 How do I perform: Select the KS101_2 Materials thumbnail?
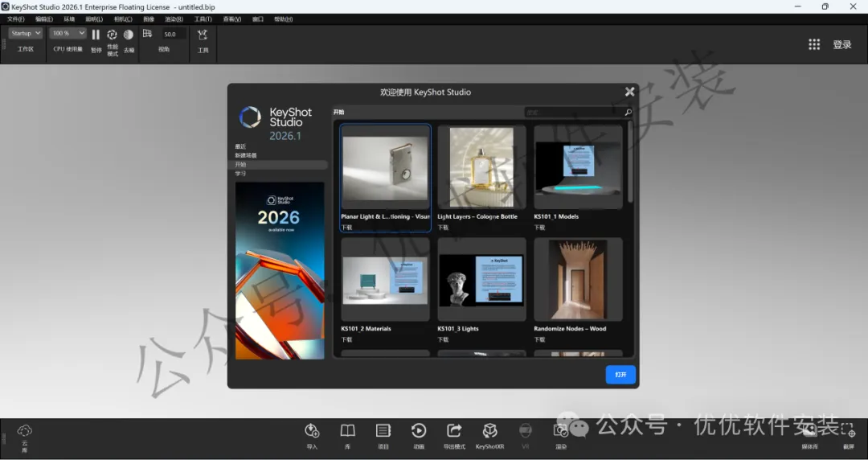(x=385, y=279)
